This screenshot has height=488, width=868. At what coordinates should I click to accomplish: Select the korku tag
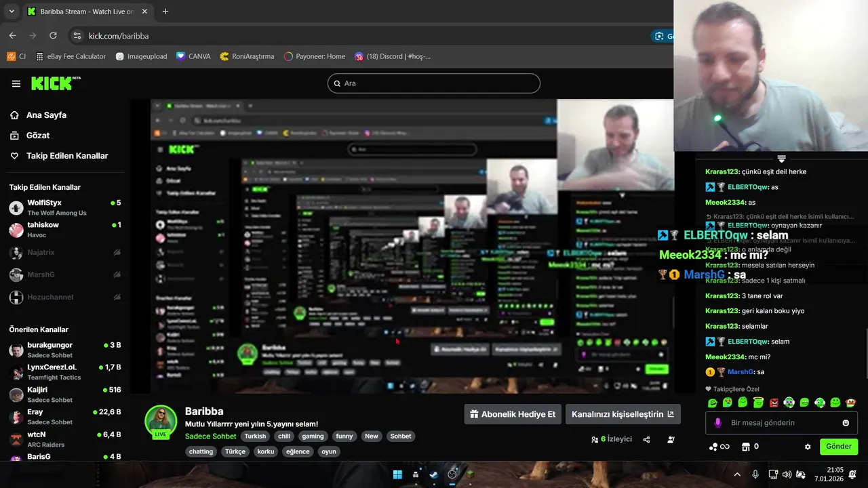[x=266, y=451]
